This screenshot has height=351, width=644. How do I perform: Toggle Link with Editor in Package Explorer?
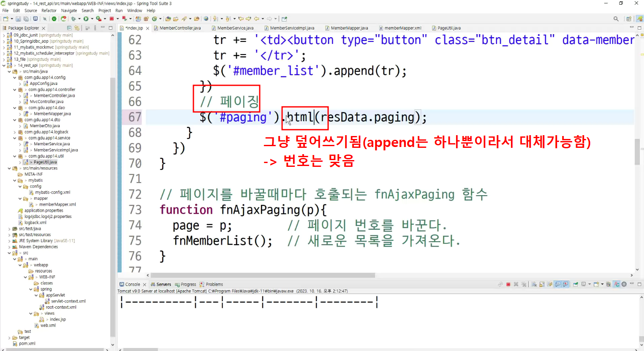[76, 28]
